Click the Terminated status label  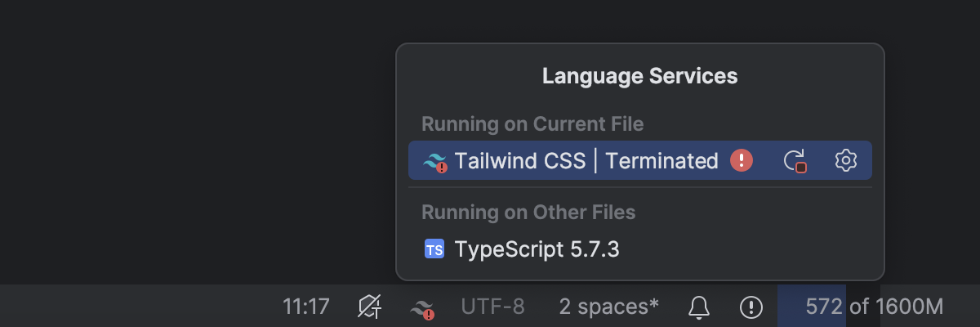click(x=661, y=161)
